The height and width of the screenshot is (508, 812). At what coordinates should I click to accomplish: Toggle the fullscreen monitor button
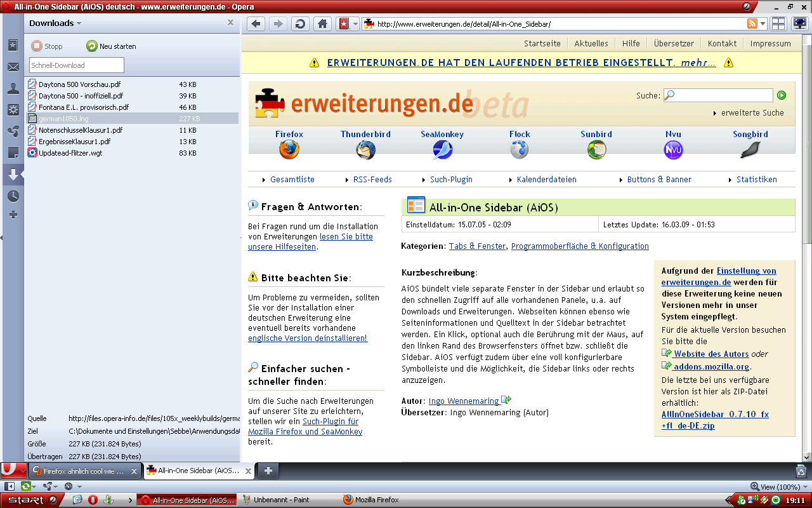(799, 24)
